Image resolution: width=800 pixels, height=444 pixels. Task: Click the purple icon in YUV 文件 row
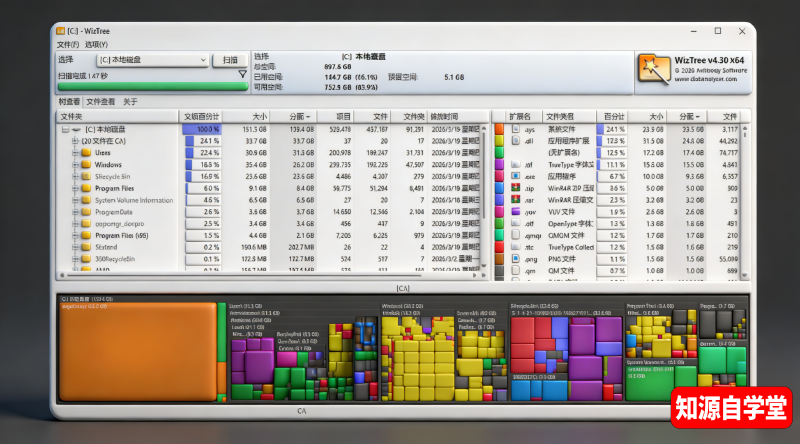515,211
